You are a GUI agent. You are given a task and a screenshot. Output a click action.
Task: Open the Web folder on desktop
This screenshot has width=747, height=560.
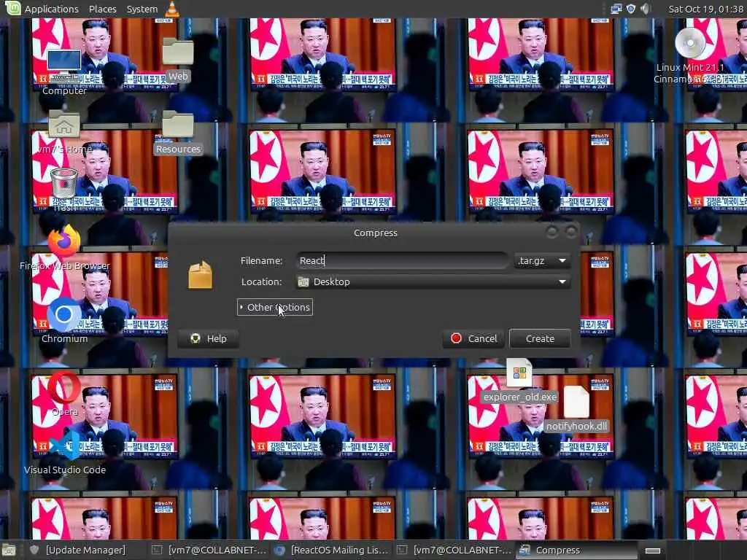(x=178, y=52)
